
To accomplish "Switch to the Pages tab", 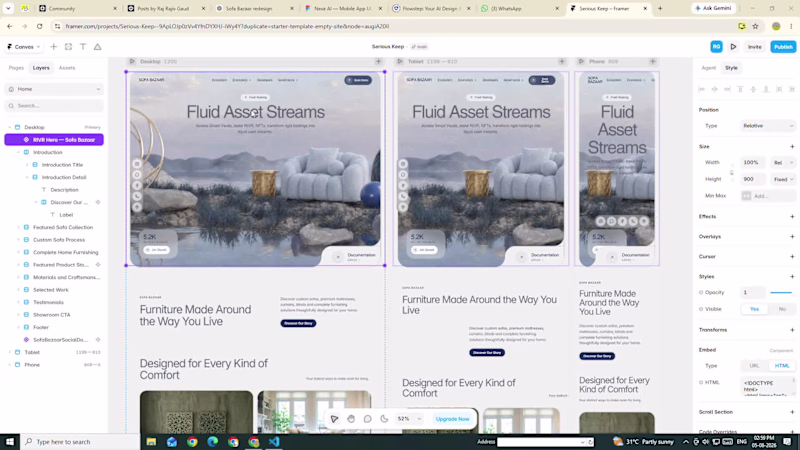I will point(16,68).
